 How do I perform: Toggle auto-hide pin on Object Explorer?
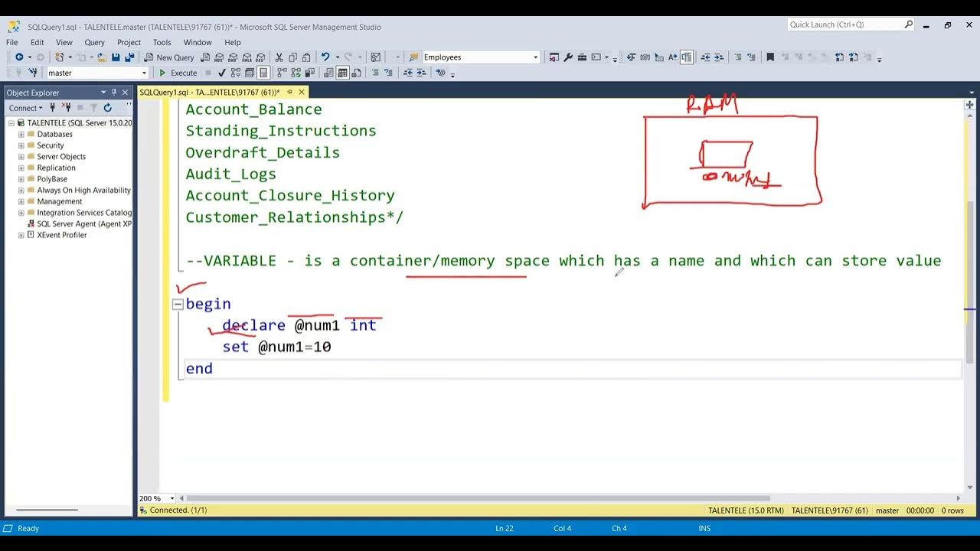pyautogui.click(x=114, y=93)
